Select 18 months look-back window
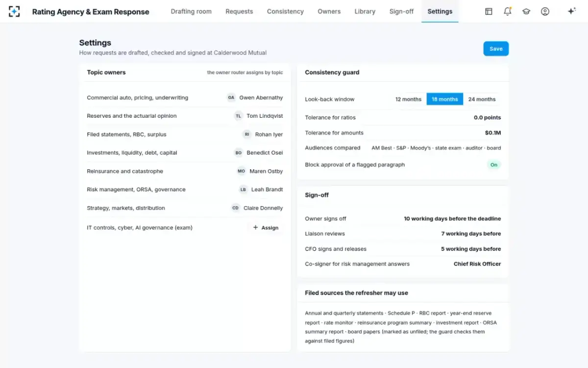588x368 pixels. coord(444,99)
